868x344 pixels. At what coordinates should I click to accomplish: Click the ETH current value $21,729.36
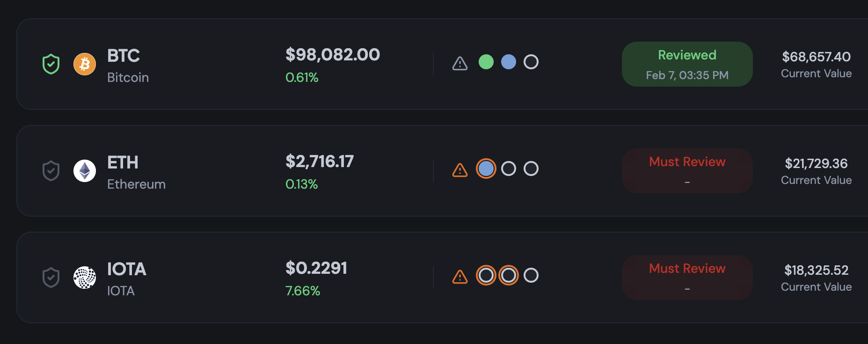tap(816, 163)
